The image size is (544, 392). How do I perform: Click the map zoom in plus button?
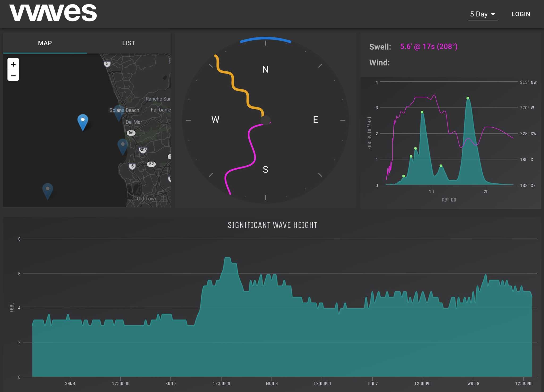tap(13, 64)
